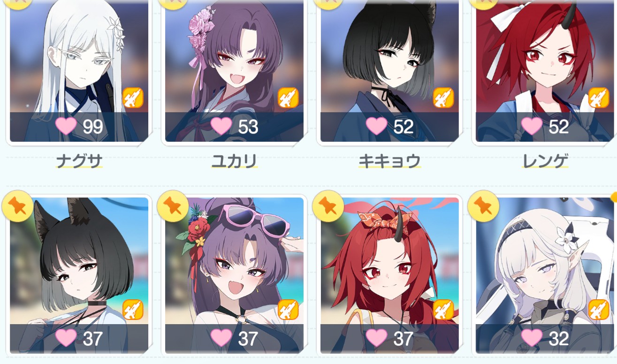Select the レンゲ name label
Viewport: 617px width, 364px height.
tap(545, 161)
